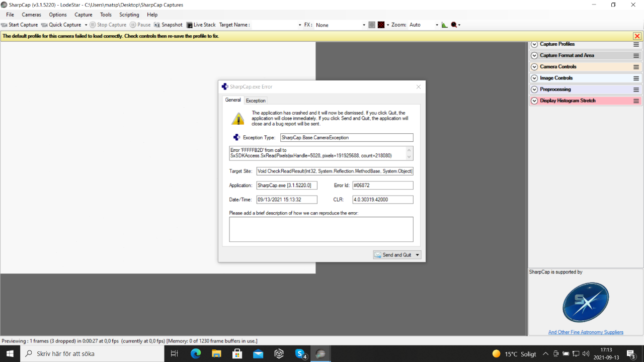Click the Pause toolbar button
The height and width of the screenshot is (362, 644).
140,25
